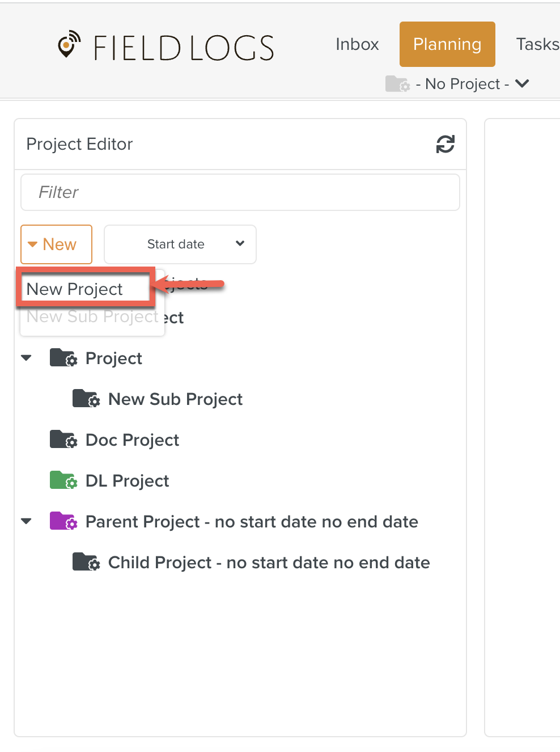
Task: Select the Planning button
Action: coord(447,44)
